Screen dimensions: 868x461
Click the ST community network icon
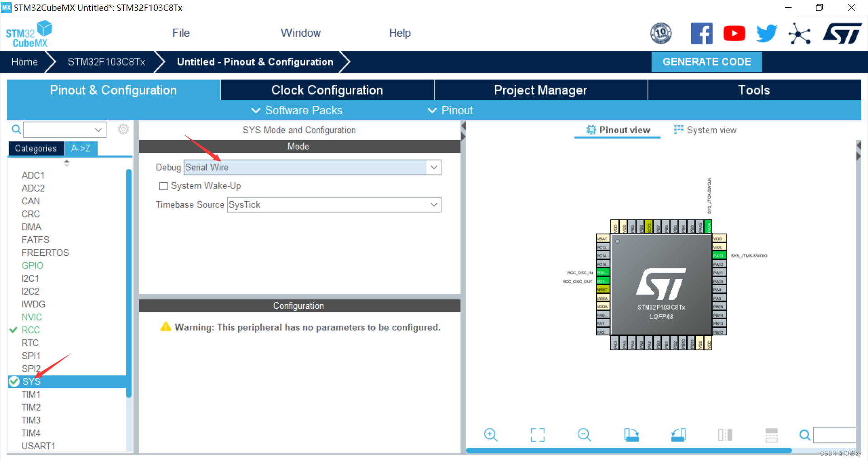tap(799, 34)
